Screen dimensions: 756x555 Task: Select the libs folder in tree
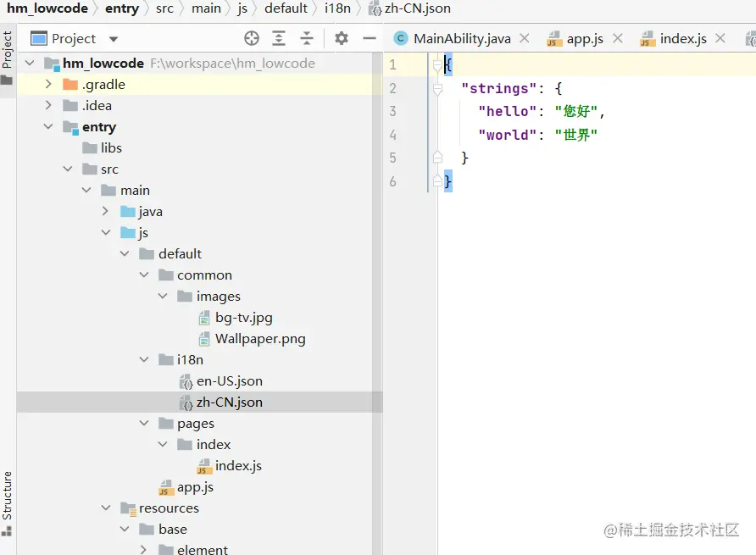[111, 147]
